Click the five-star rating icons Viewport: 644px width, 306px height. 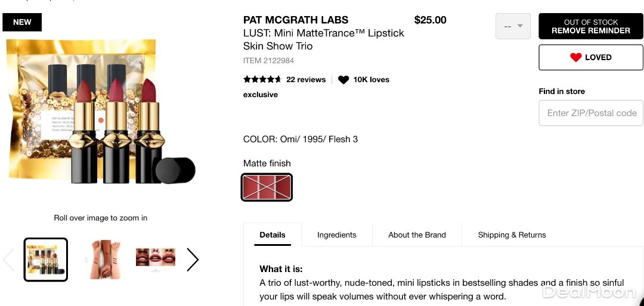[x=262, y=79]
